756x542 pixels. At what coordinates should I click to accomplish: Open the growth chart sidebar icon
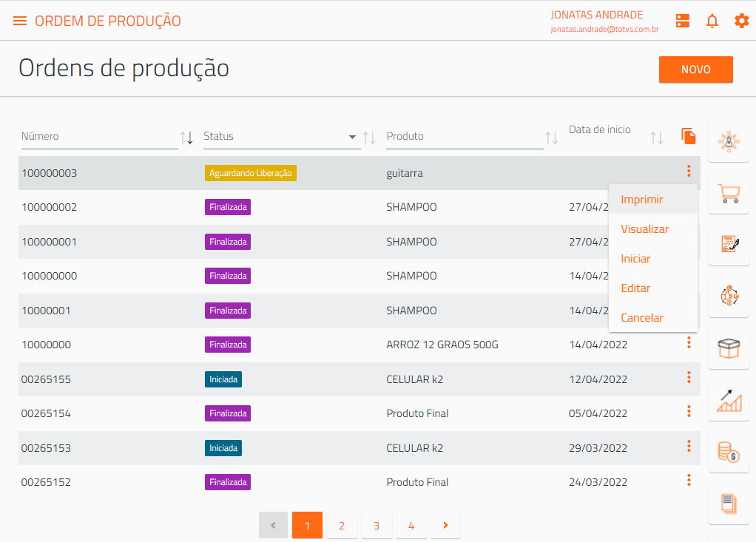(729, 400)
